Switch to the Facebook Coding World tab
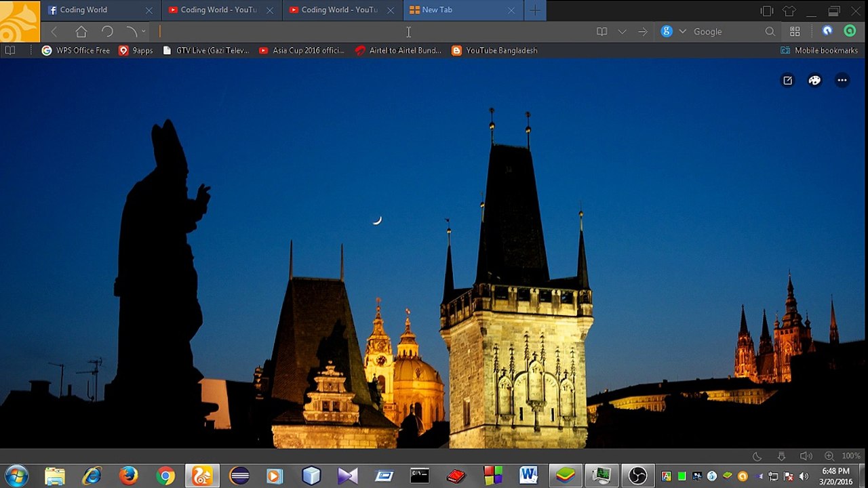This screenshot has height=488, width=868. pos(83,10)
